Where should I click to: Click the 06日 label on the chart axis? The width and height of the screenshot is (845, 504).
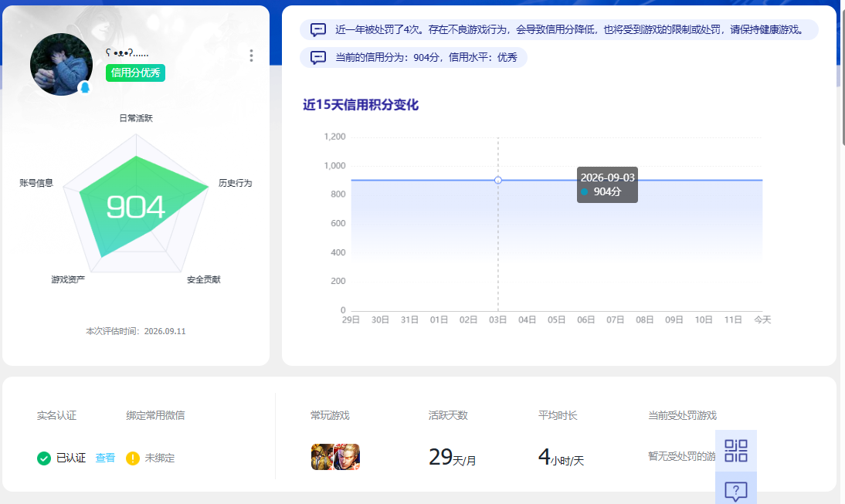point(585,320)
